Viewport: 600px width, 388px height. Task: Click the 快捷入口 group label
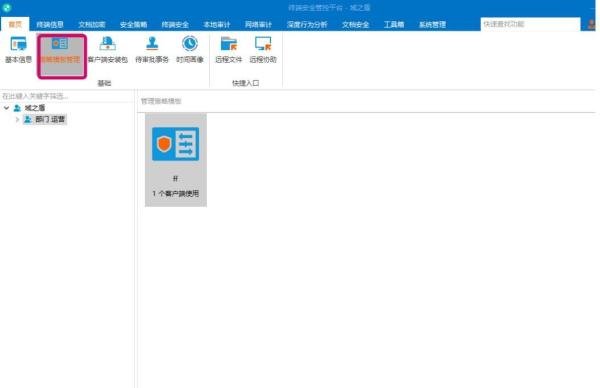[246, 83]
